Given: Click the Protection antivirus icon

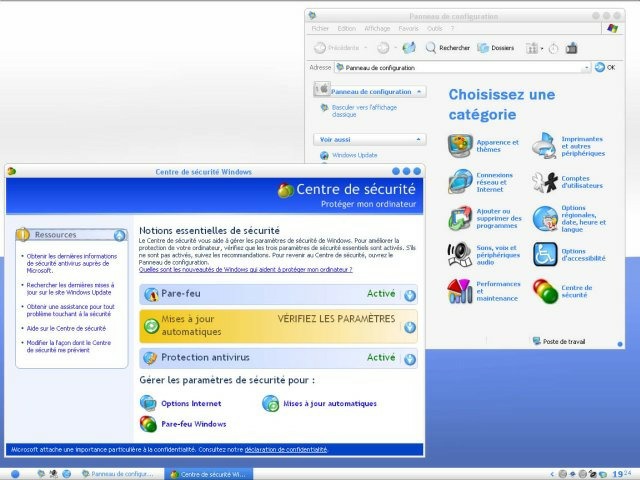Looking at the screenshot, I should click(150, 358).
